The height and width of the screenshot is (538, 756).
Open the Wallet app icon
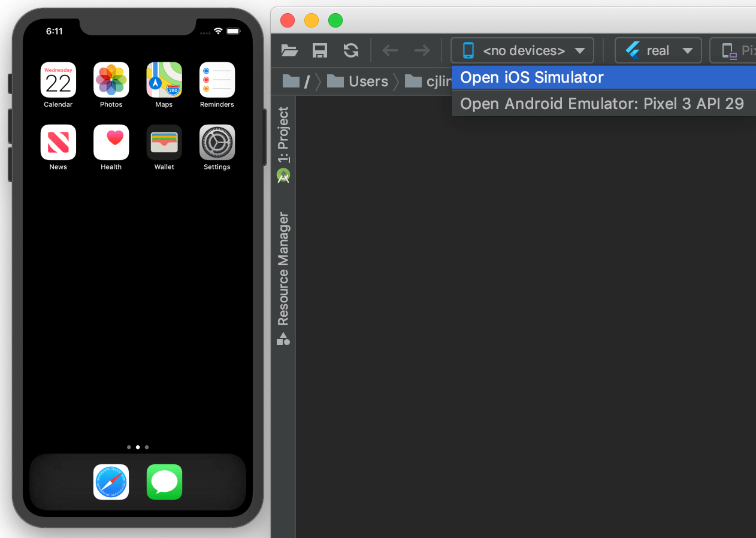point(164,142)
